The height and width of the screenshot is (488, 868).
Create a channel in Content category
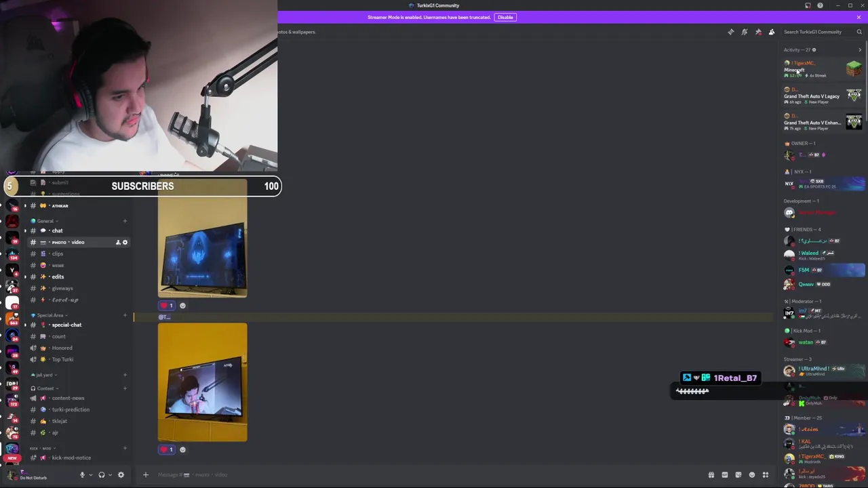click(125, 388)
